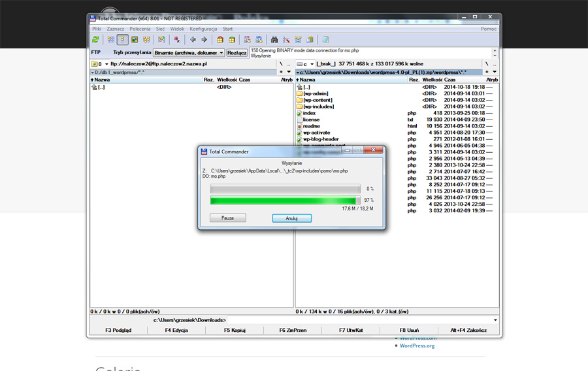Open left panel favorites asterisk button
This screenshot has width=588, height=371.
(x=281, y=72)
